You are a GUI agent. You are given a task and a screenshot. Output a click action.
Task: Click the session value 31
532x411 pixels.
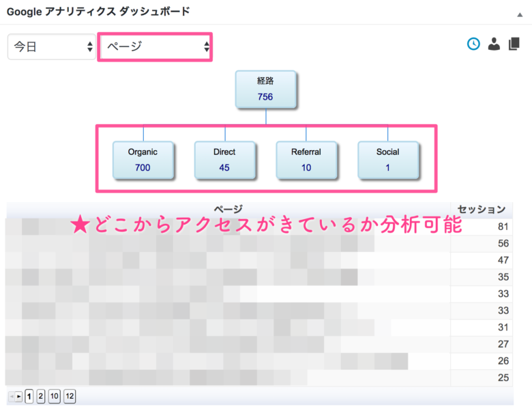(x=503, y=328)
